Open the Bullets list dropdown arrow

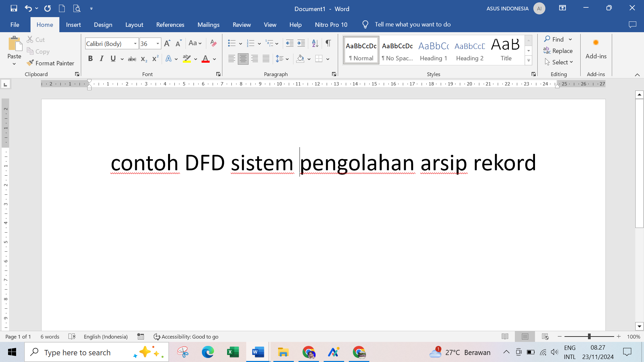click(x=240, y=44)
